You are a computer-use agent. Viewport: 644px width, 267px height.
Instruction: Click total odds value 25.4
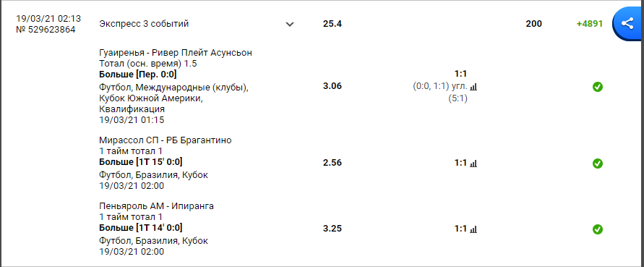332,24
